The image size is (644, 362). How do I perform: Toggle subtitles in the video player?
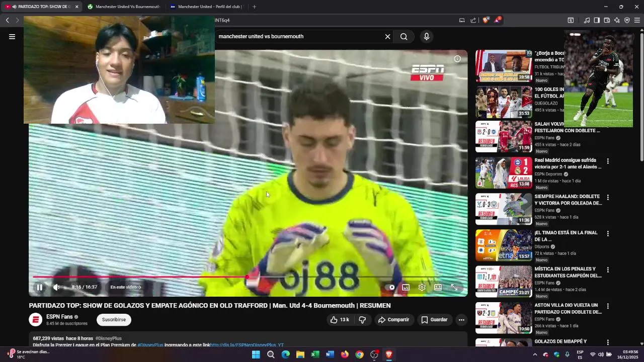coord(406,287)
